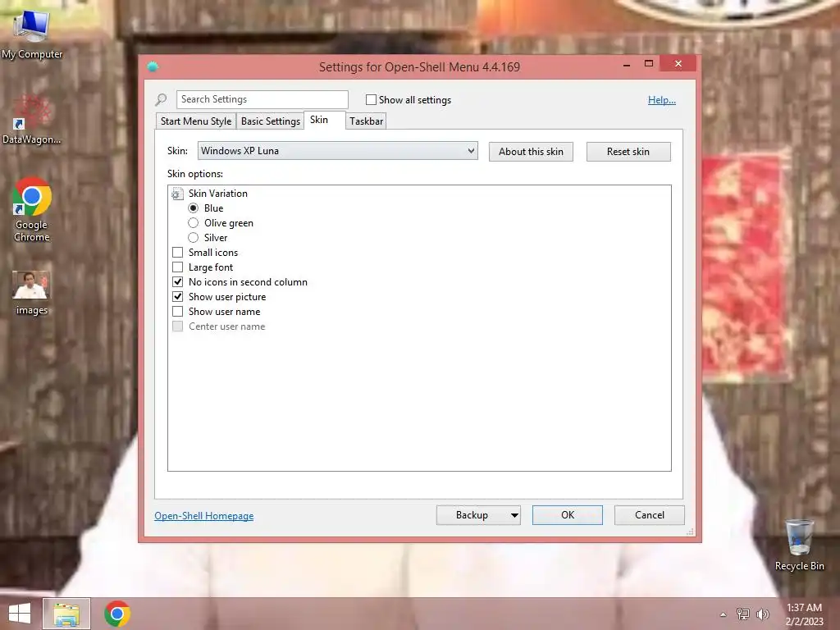Enable Small icons option

pyautogui.click(x=178, y=253)
